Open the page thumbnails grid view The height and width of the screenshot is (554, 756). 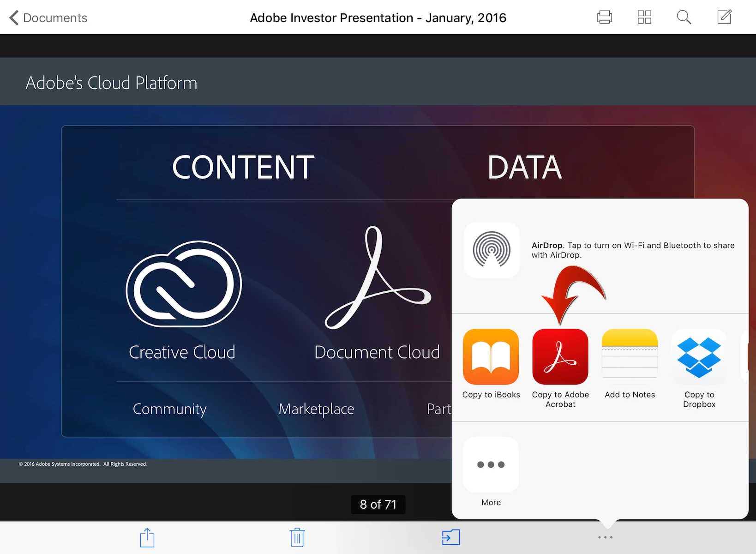pyautogui.click(x=644, y=17)
